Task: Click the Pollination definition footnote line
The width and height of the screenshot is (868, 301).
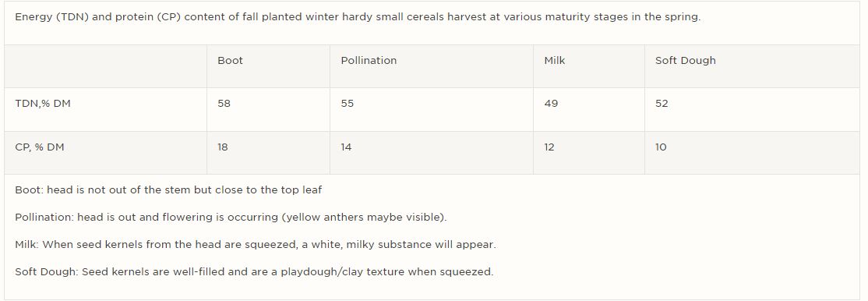Action: click(231, 218)
